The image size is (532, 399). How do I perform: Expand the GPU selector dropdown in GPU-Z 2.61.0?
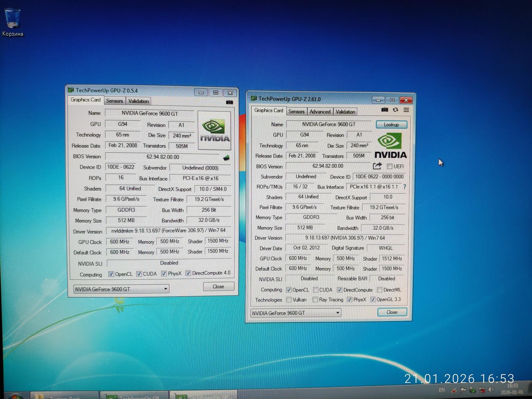tap(337, 313)
